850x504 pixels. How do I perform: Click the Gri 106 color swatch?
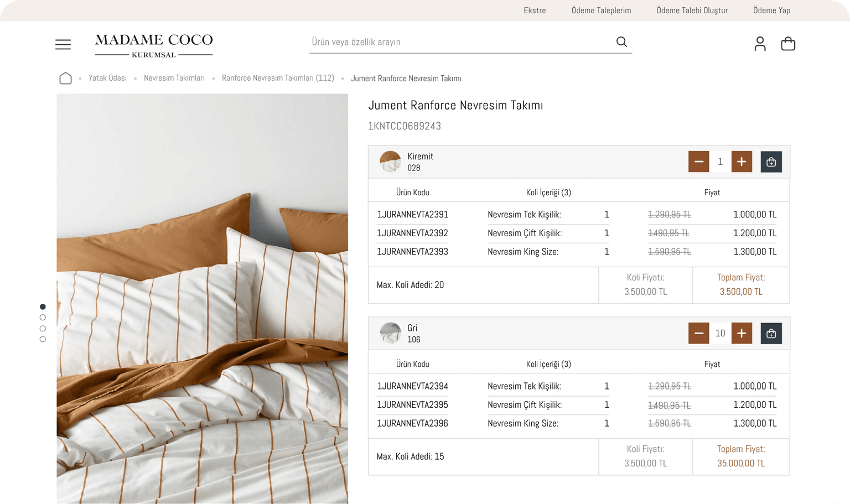point(390,332)
